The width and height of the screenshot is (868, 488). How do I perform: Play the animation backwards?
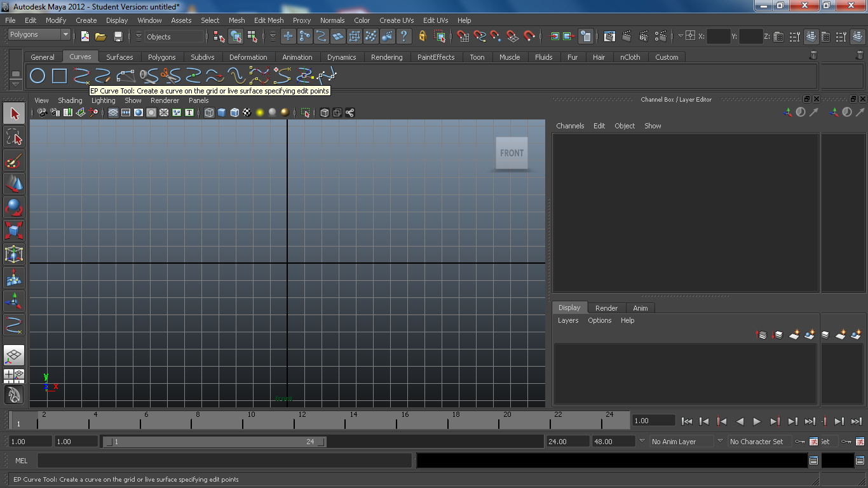pyautogui.click(x=740, y=421)
